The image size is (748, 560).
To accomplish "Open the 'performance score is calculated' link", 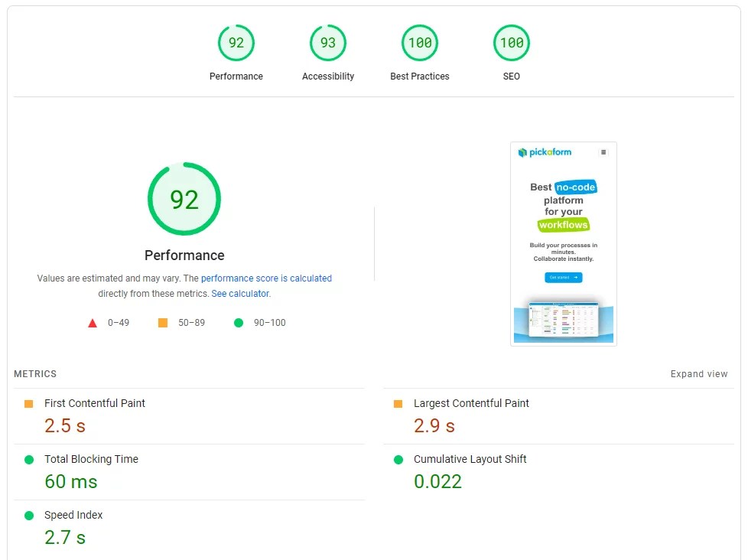I will coord(266,278).
